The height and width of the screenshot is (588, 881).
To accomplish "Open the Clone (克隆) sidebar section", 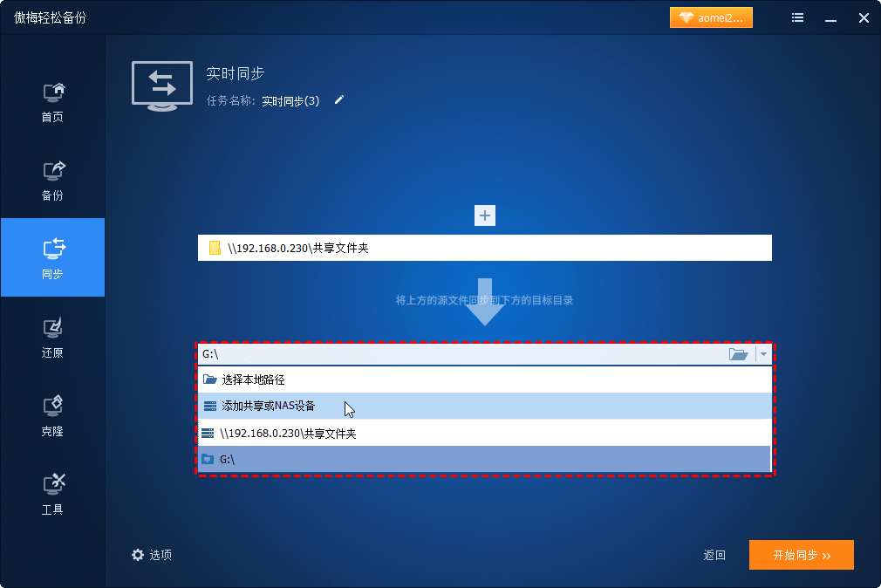I will tap(52, 416).
